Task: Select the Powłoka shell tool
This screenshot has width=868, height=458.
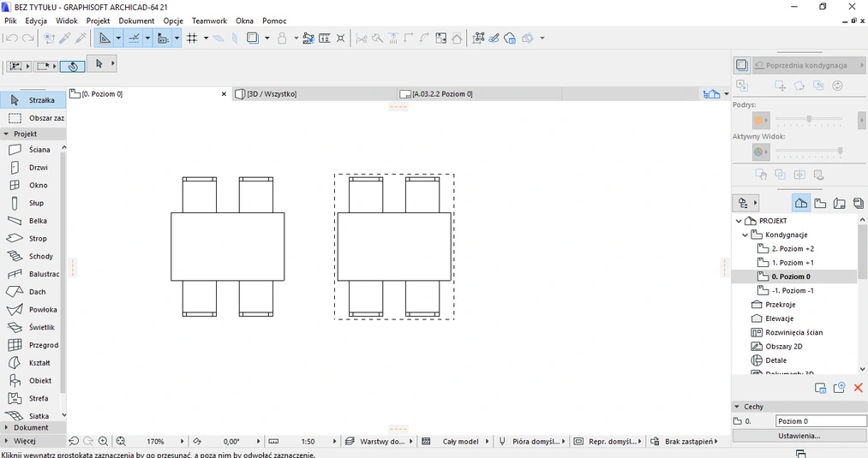Action: [31, 309]
